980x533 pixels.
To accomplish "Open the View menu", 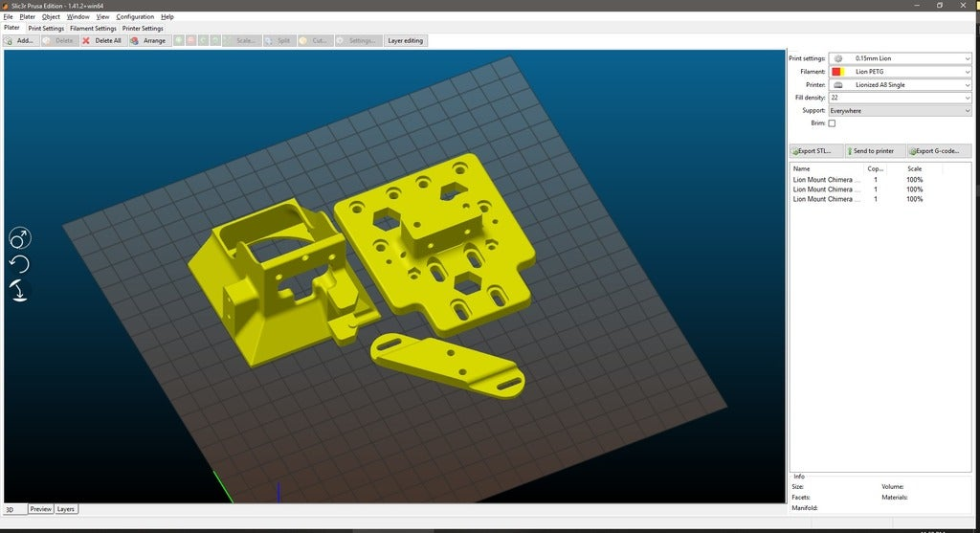I will tap(103, 17).
